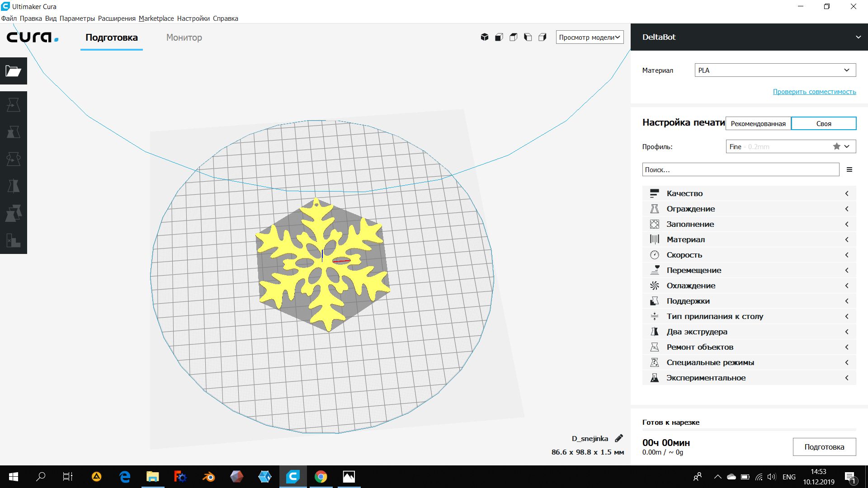Open file with the folder icon

point(14,71)
